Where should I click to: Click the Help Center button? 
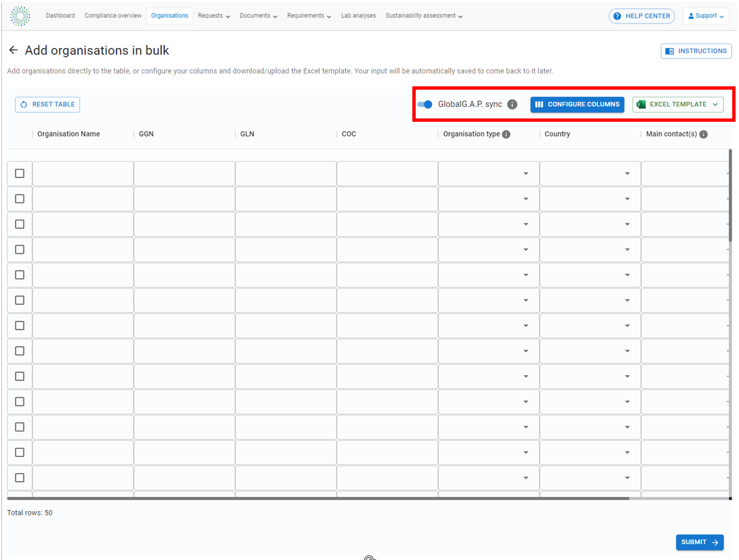642,16
